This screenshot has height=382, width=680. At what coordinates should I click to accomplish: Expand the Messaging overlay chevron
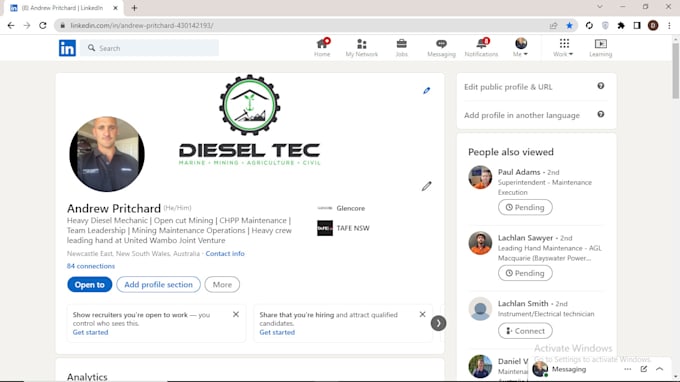(x=660, y=369)
